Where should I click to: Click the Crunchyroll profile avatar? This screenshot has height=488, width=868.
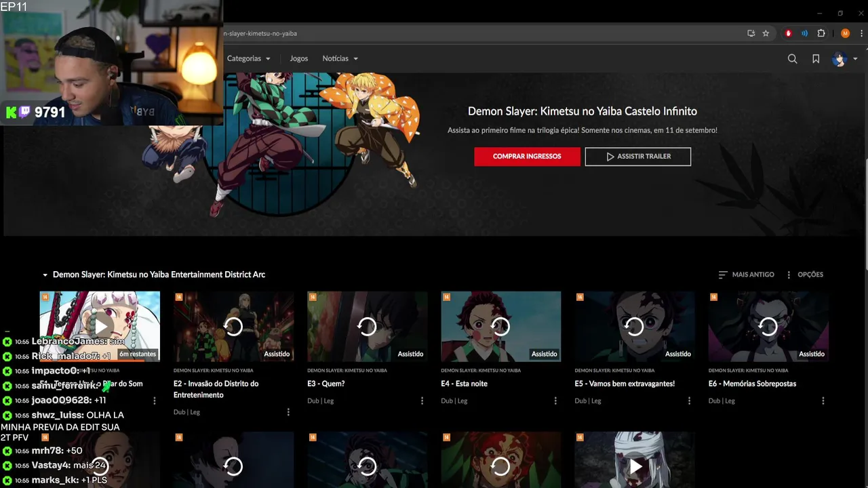pyautogui.click(x=840, y=59)
